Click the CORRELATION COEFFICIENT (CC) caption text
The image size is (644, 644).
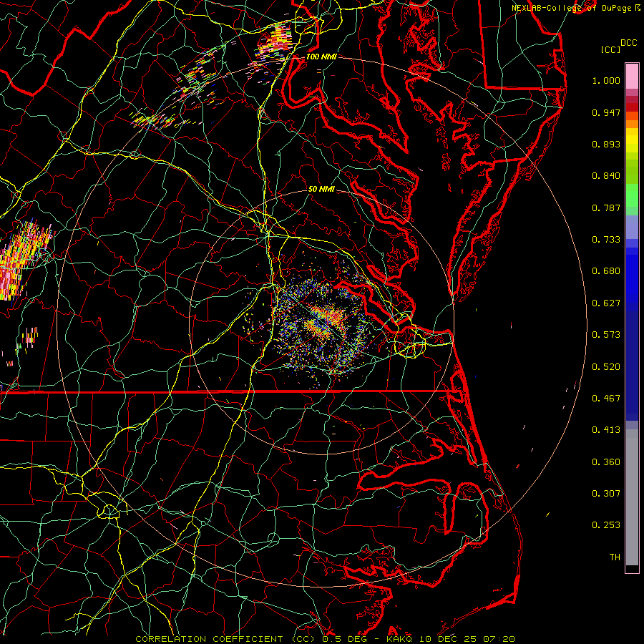tap(225, 639)
